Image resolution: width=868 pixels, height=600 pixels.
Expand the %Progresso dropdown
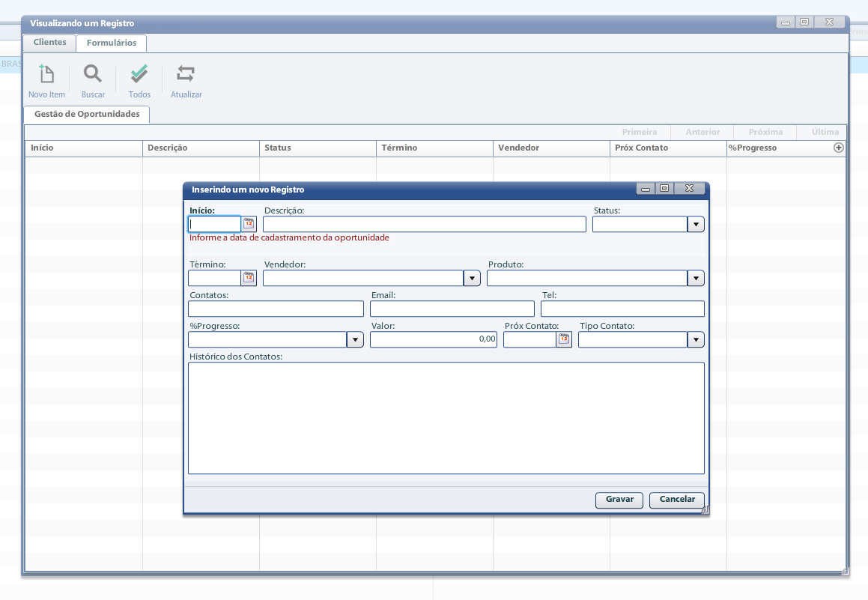click(x=355, y=339)
